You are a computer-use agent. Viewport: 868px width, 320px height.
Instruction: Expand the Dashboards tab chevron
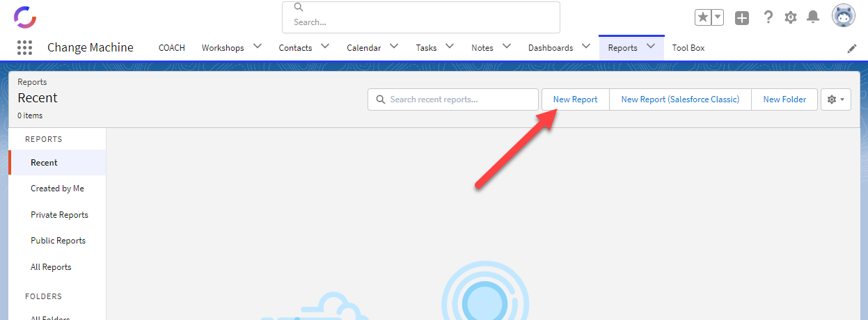tap(586, 47)
